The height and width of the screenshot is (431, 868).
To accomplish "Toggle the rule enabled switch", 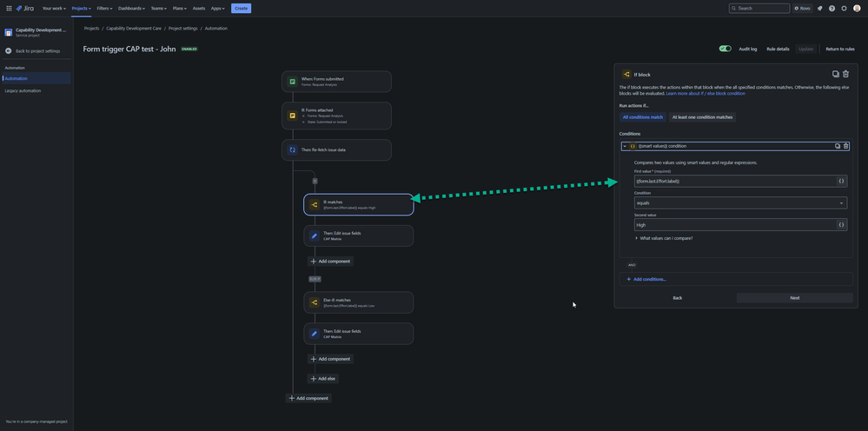I will click(x=726, y=49).
